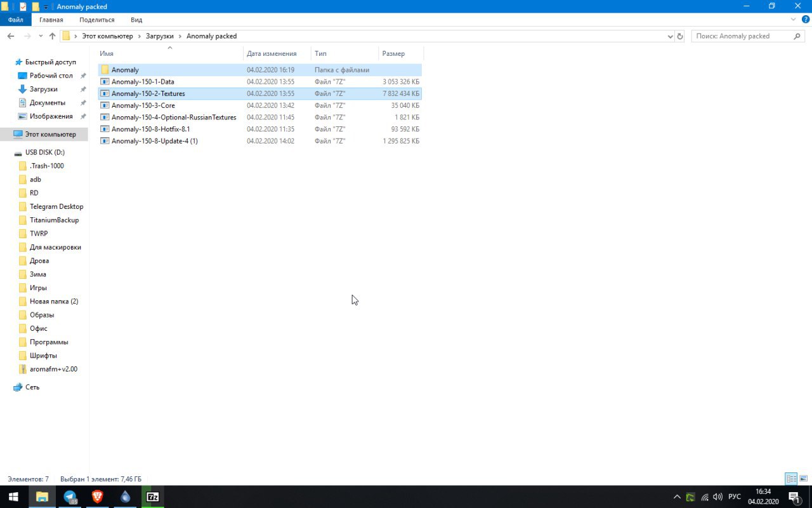Open the Программы folder in the sidebar
This screenshot has width=812, height=508.
(x=49, y=342)
